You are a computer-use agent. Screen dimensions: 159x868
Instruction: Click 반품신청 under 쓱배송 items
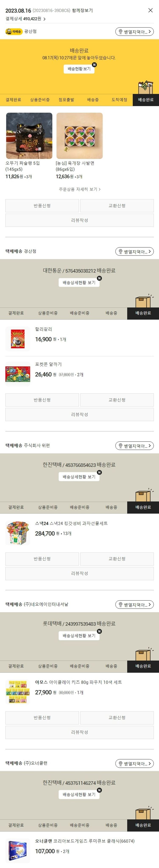pyautogui.click(x=42, y=205)
